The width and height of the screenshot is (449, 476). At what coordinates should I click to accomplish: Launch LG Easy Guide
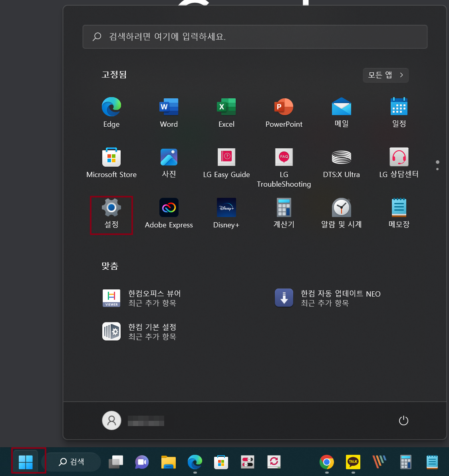tap(226, 163)
